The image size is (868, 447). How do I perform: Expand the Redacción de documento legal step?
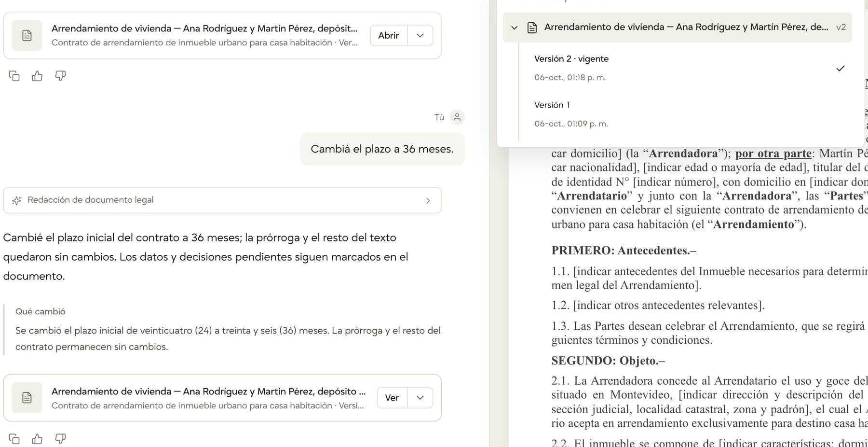tap(428, 200)
